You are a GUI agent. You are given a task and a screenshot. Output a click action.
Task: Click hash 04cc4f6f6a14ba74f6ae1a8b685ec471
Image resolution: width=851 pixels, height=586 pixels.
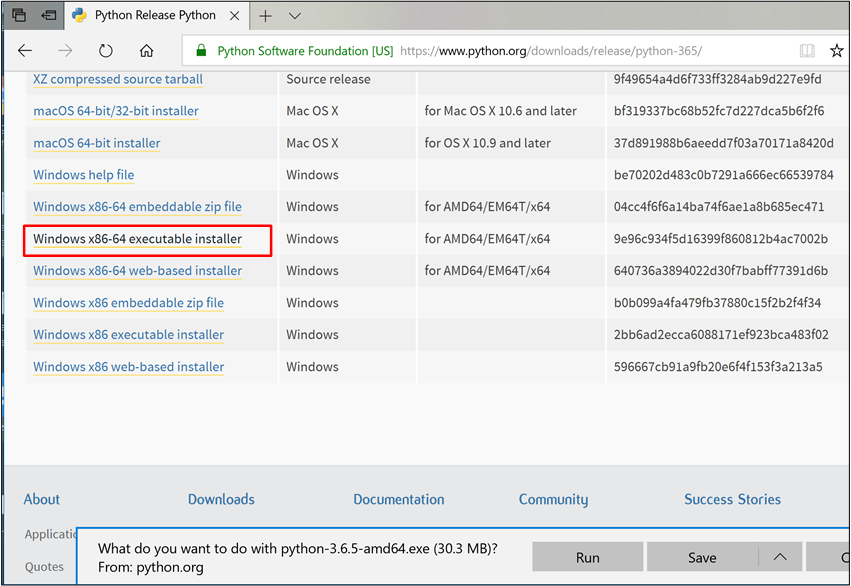click(719, 207)
